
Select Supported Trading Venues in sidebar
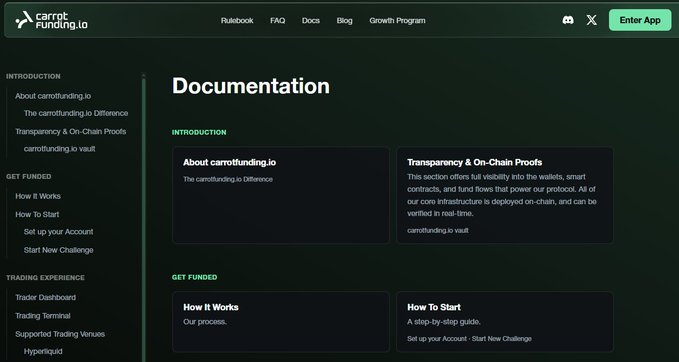pos(60,334)
